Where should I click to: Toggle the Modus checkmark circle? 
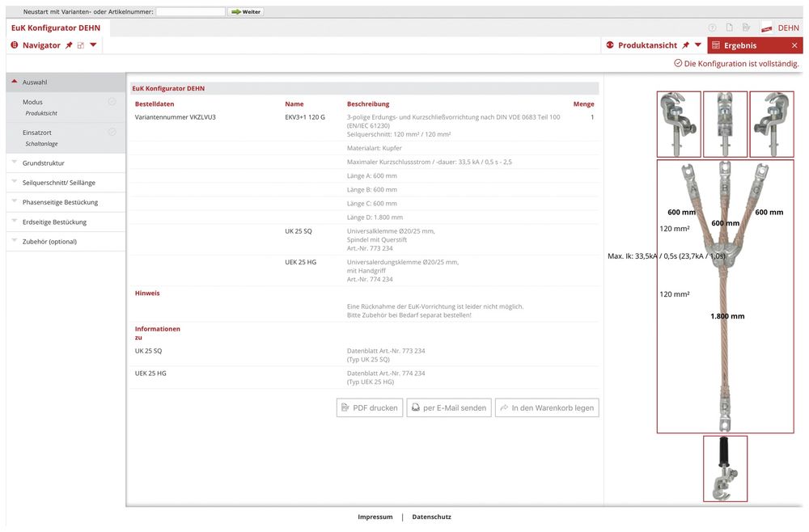(x=112, y=102)
